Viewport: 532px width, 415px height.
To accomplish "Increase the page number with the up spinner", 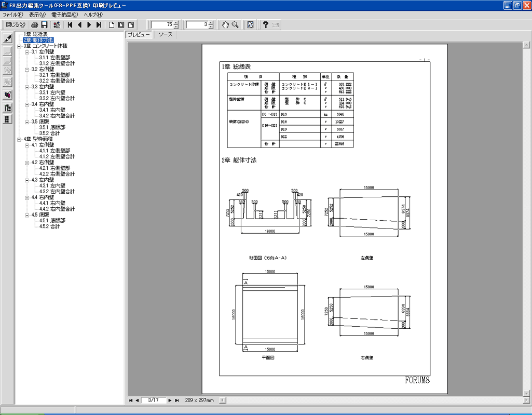I will click(x=211, y=23).
